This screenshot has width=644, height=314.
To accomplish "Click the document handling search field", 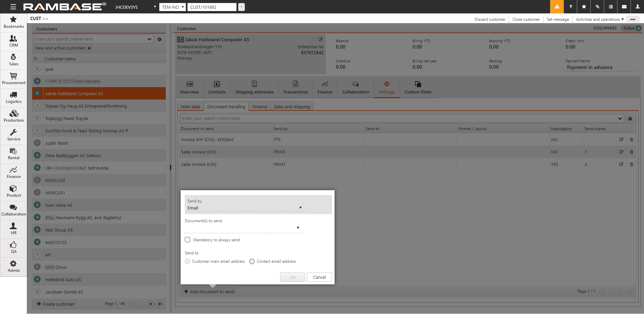I will click(399, 119).
